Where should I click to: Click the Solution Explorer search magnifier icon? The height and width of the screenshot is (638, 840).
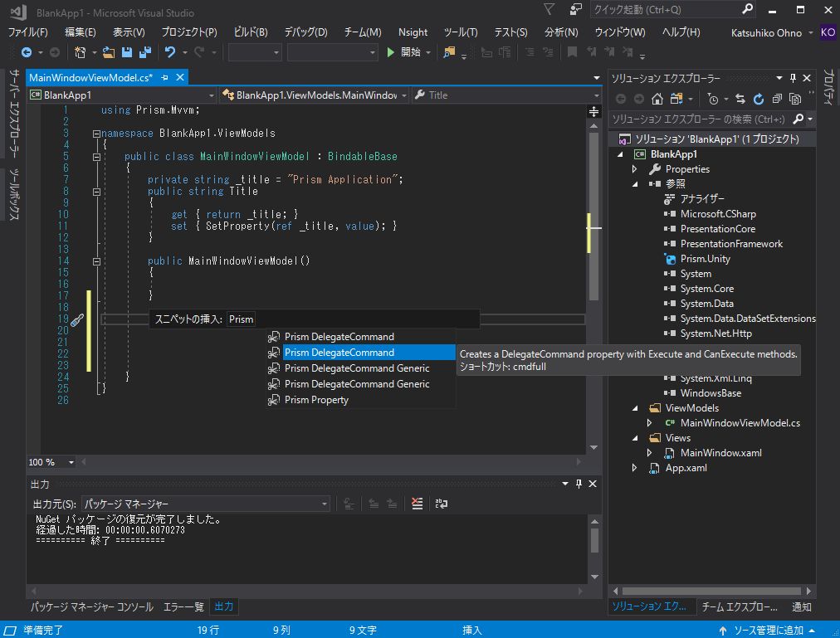point(798,119)
